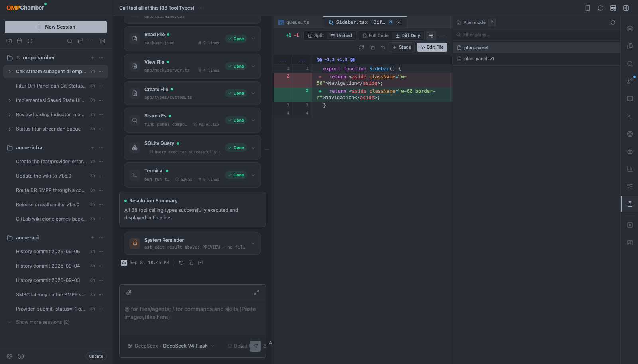The height and width of the screenshot is (364, 638).
Task: Click the copy message icon below the timestamp
Action: click(x=191, y=263)
